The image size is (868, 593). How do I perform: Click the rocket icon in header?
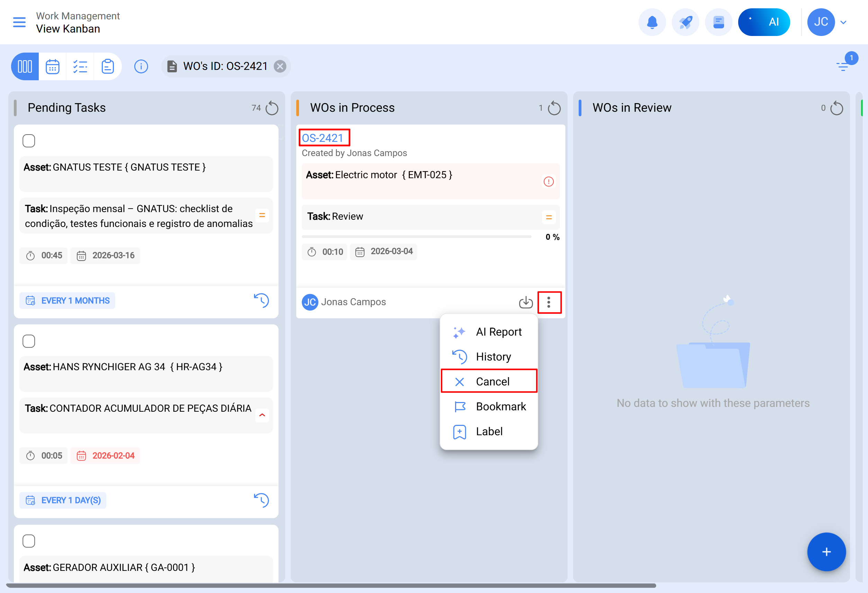click(685, 22)
